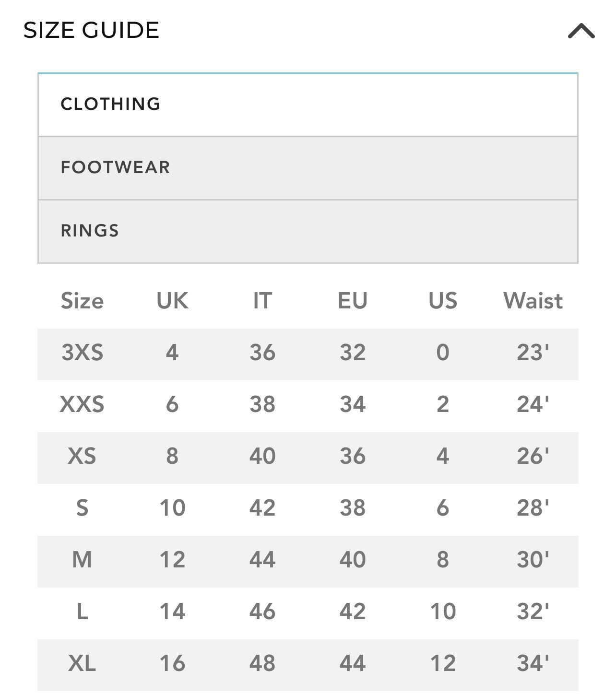Click the Waist column header
This screenshot has height=695, width=616.
click(x=533, y=301)
